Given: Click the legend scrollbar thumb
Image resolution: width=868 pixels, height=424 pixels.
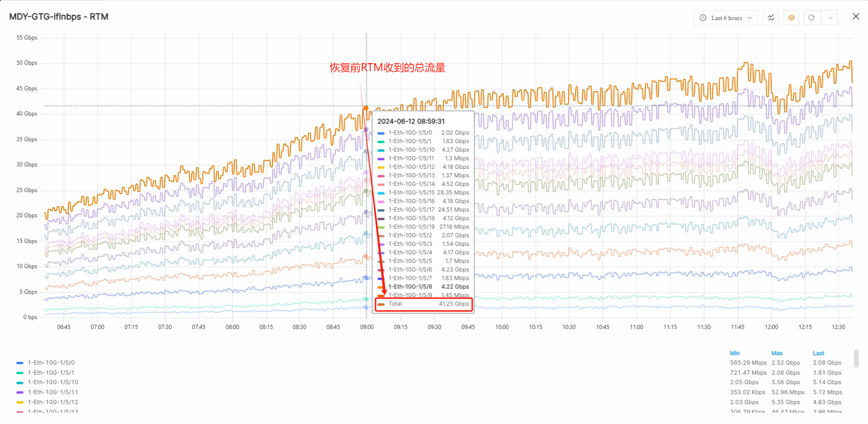Looking at the screenshot, I should point(856,358).
